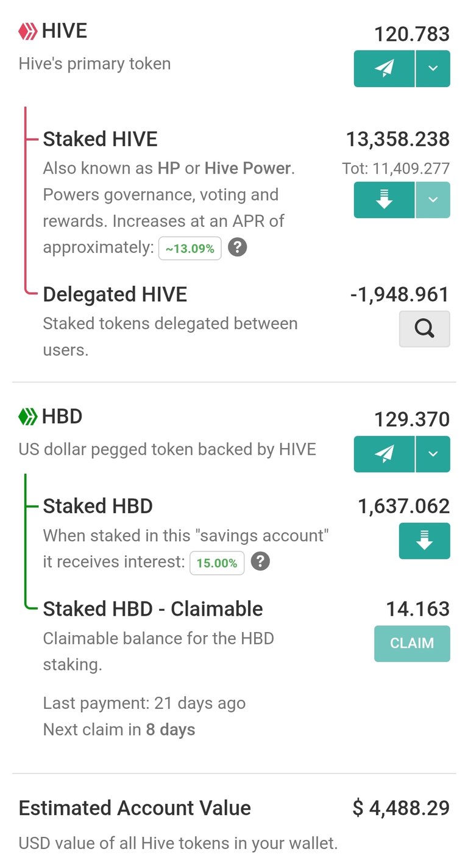Open the help icon beside ~13.09% APR

pyautogui.click(x=237, y=248)
